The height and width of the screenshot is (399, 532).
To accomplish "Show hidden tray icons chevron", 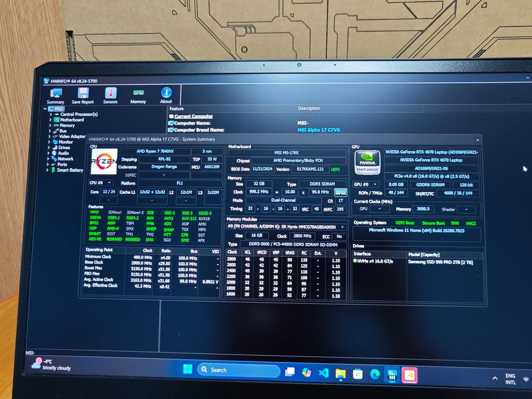I will pyautogui.click(x=495, y=378).
